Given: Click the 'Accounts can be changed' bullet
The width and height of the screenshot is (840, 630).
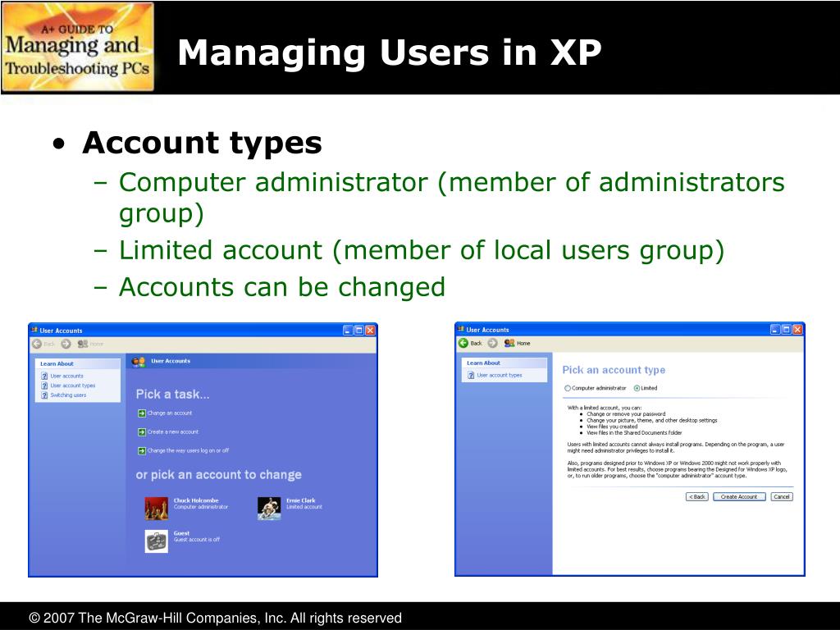Looking at the screenshot, I should coord(282,287).
